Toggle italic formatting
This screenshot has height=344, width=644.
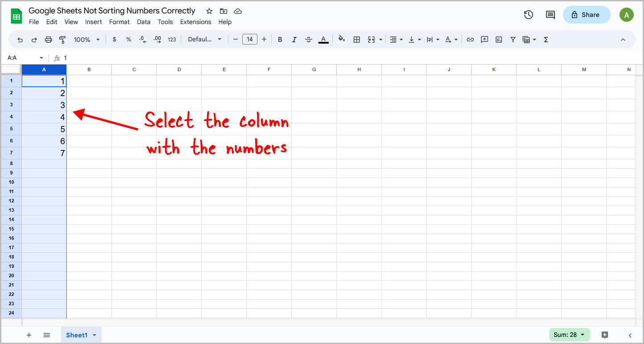click(x=294, y=40)
